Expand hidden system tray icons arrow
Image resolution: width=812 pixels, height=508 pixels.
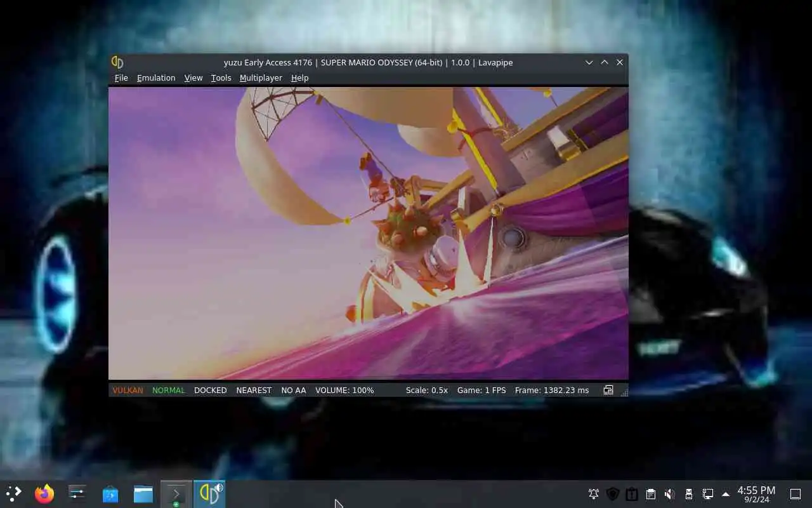pos(726,494)
